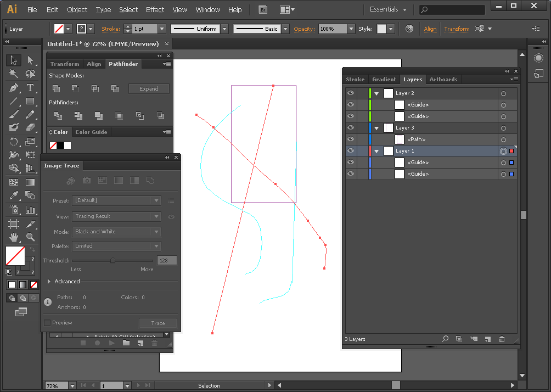The width and height of the screenshot is (551, 392).
Task: Select the Direct Selection tool
Action: (x=30, y=60)
